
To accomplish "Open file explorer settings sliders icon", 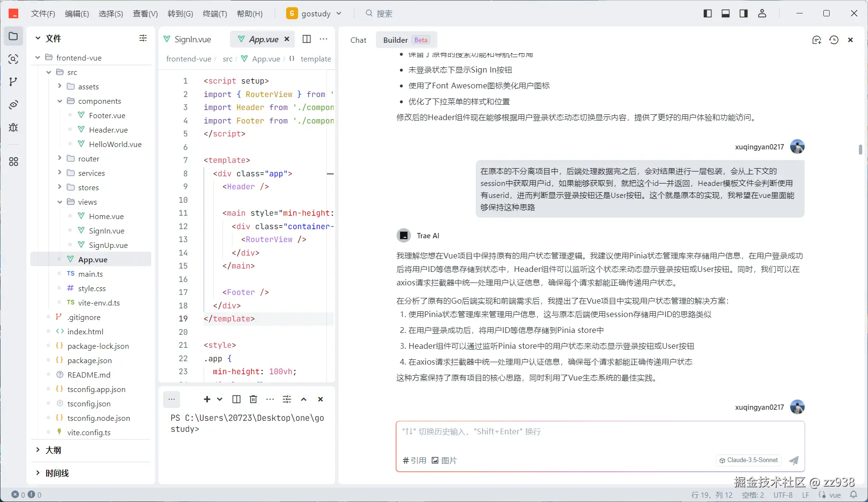I will click(143, 38).
